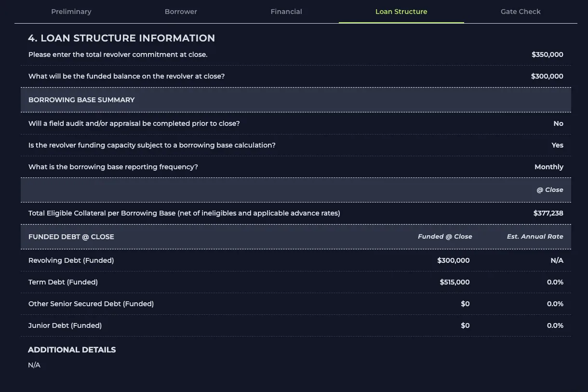Open the Borrower tab
Image resolution: width=588 pixels, height=392 pixels.
tap(181, 12)
